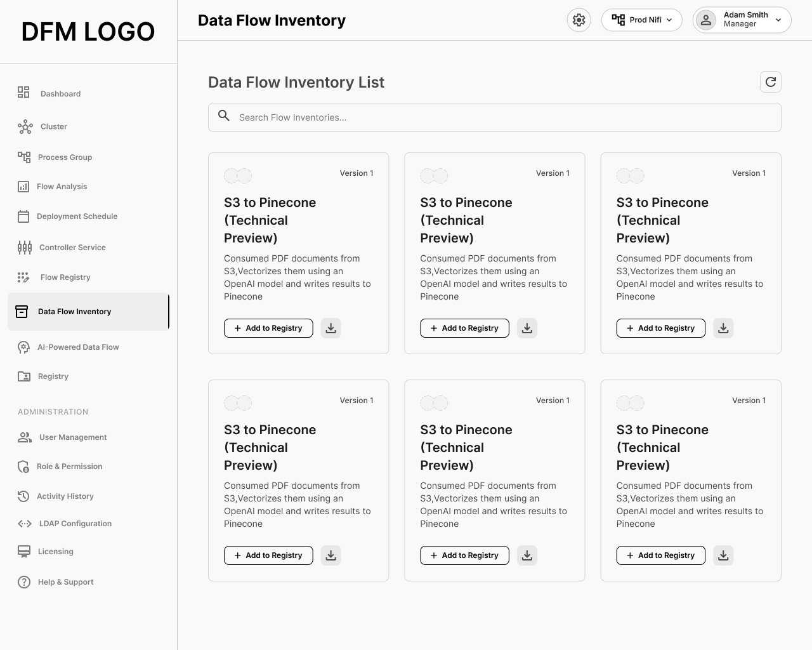Click the Deployment Schedule calendar icon
812x650 pixels.
pos(23,216)
